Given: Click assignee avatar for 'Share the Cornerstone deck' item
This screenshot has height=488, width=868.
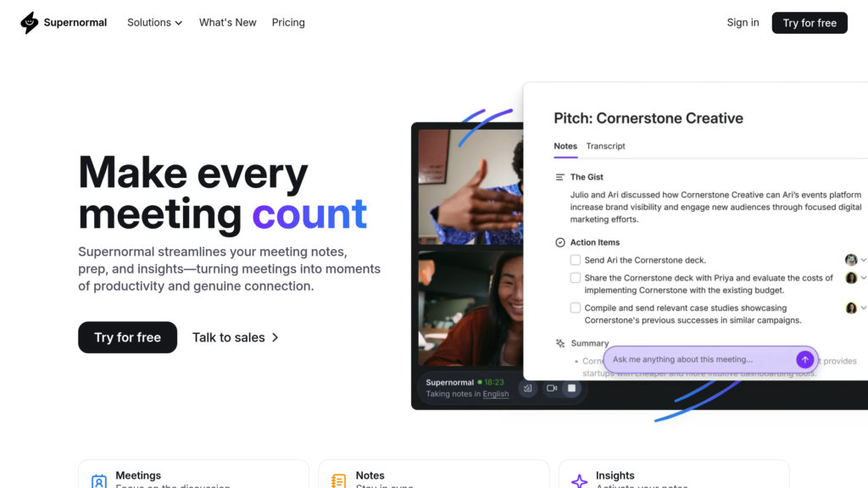Looking at the screenshot, I should pyautogui.click(x=851, y=278).
